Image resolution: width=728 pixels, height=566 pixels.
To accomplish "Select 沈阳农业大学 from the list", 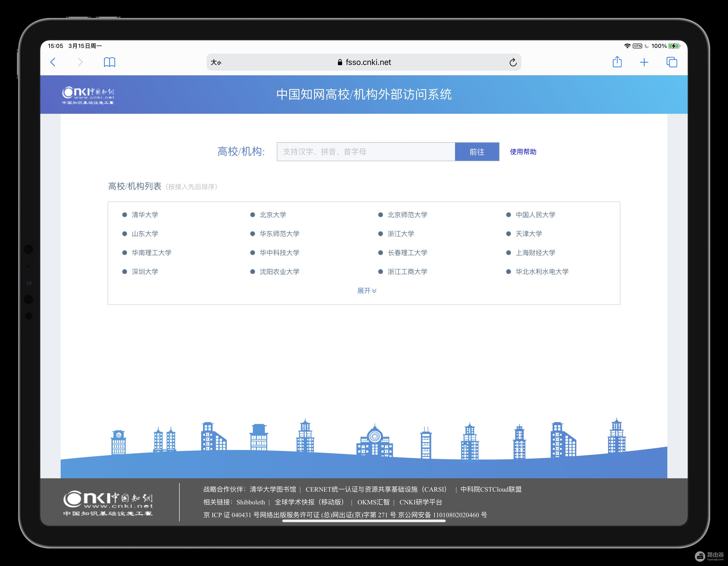I will [x=279, y=272].
